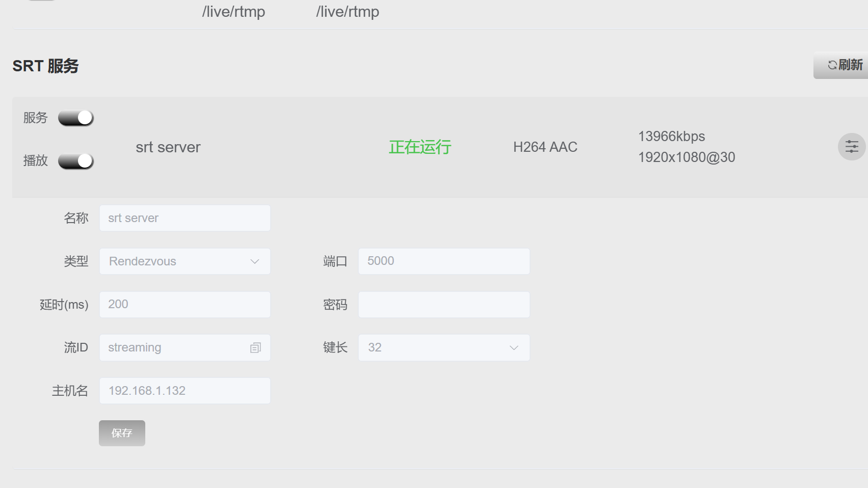Click the 主机名 hostname field 192.168.1.132

pyautogui.click(x=185, y=391)
